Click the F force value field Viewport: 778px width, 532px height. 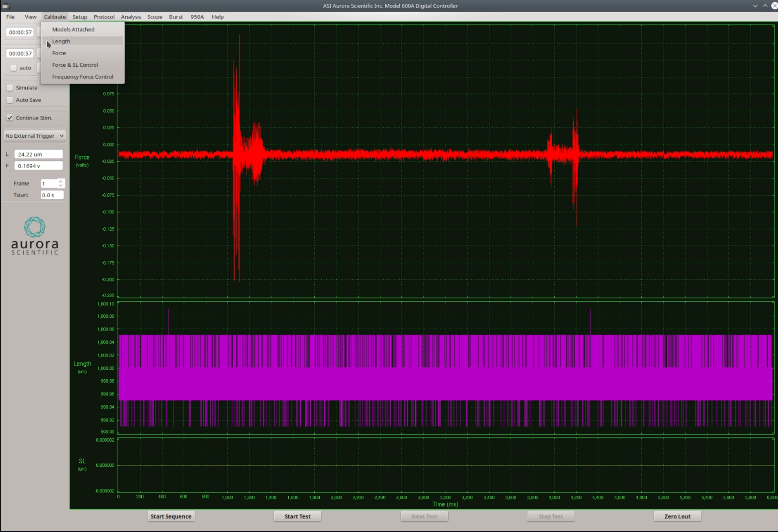coord(39,166)
